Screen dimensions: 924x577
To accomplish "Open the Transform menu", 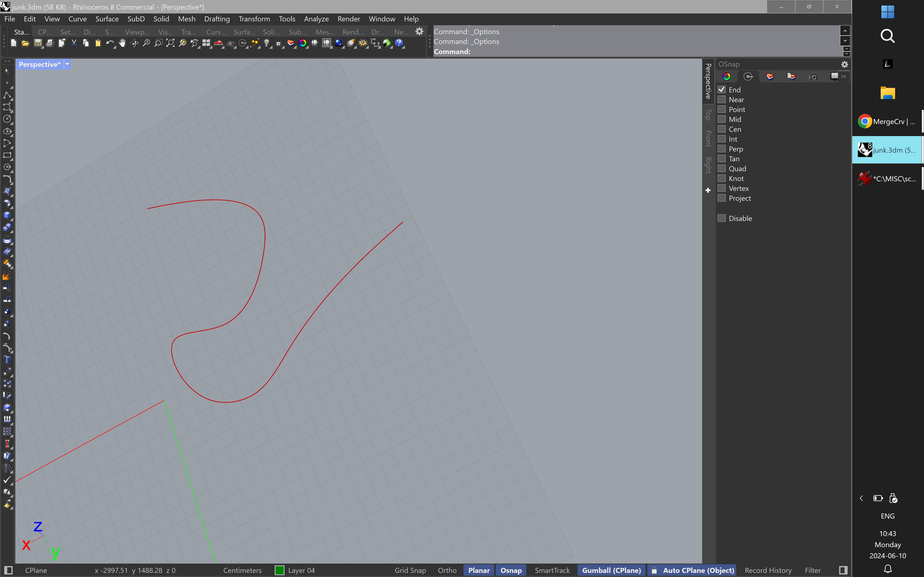I will 254,19.
